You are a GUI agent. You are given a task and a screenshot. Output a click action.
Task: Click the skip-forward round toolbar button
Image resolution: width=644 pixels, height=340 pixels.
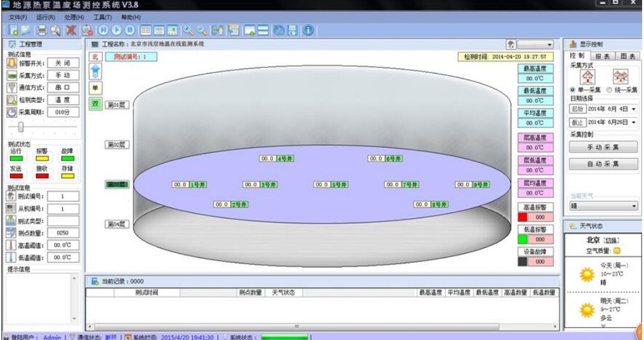103,30
